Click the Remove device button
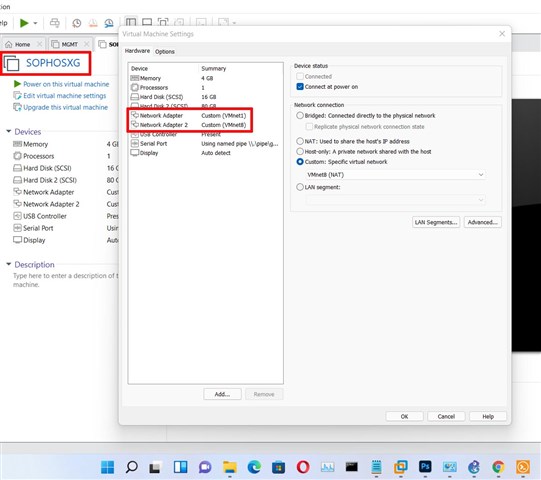The height and width of the screenshot is (480, 541). (x=264, y=394)
